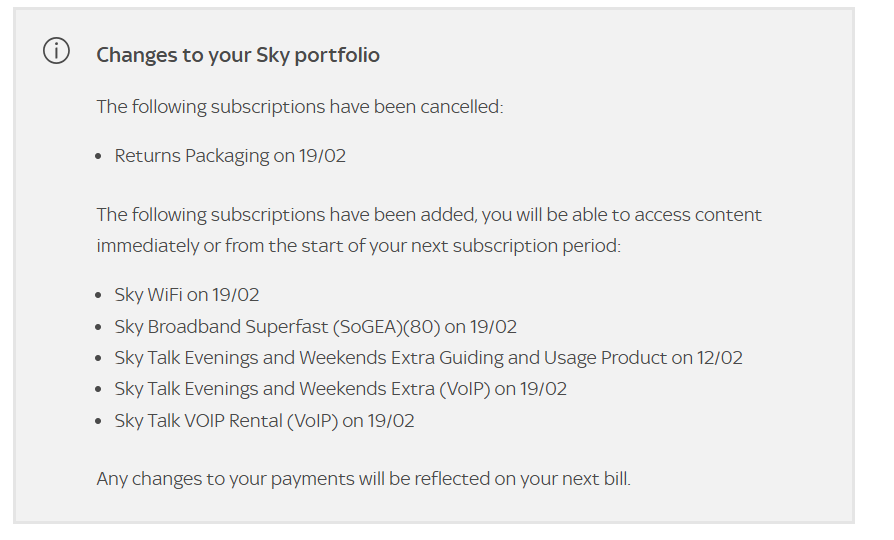This screenshot has height=540, width=894.
Task: Select the Sky Talk VOIP Rental item
Action: (x=264, y=421)
